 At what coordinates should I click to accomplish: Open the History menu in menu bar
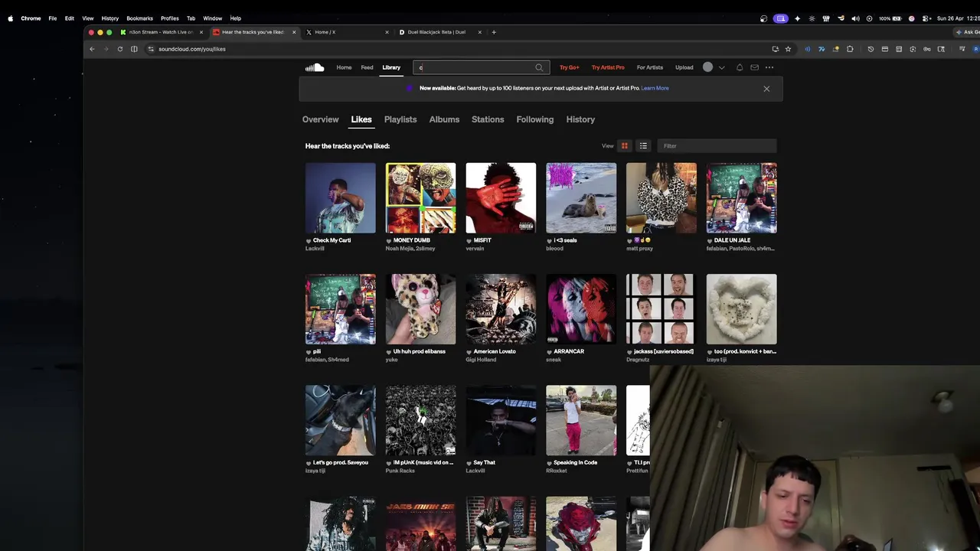(109, 18)
